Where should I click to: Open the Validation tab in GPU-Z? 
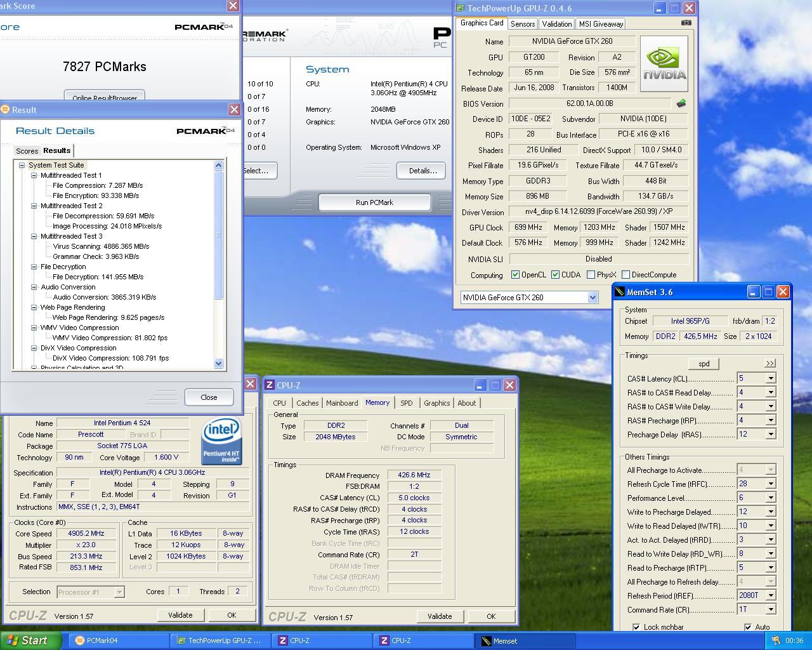click(x=557, y=24)
